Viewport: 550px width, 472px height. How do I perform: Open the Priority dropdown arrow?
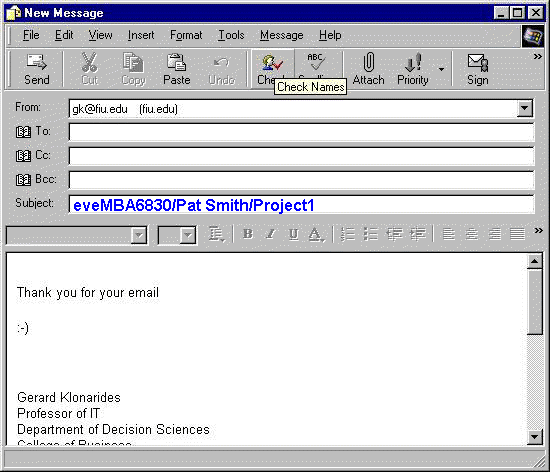point(441,69)
